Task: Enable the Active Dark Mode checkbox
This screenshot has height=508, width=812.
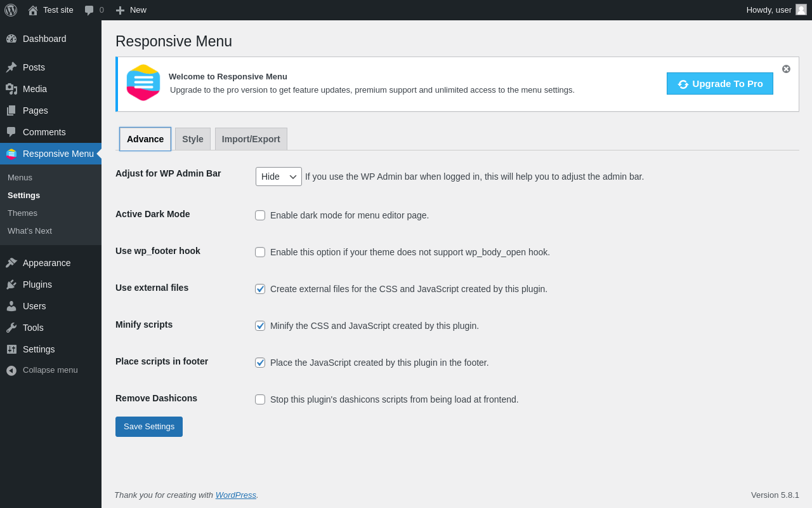Action: tap(260, 215)
